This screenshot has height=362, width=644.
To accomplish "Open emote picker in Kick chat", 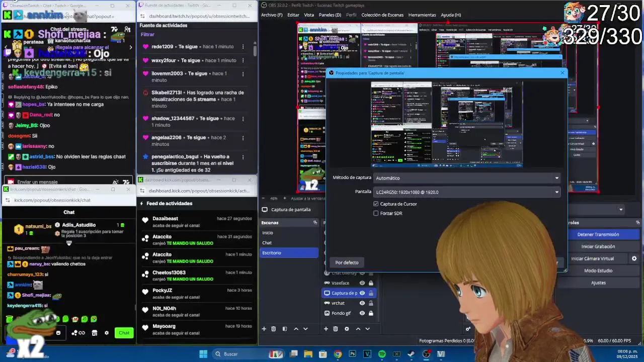I will point(58,333).
